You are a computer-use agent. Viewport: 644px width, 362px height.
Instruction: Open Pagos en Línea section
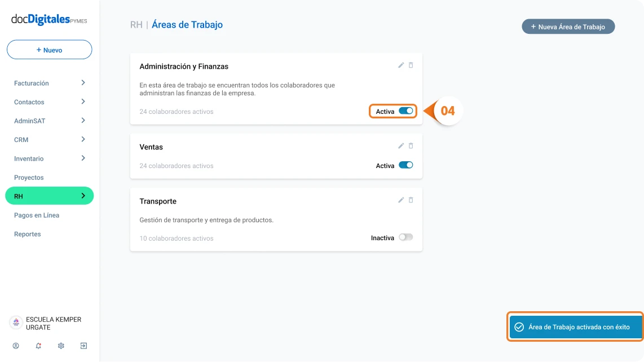coord(37,215)
